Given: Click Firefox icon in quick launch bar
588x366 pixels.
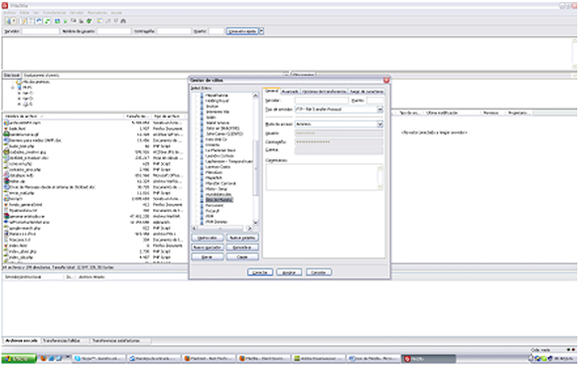Looking at the screenshot, I should coord(43,359).
